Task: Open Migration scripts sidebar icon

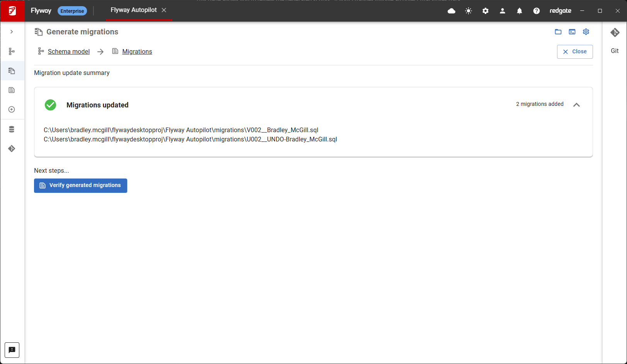Action: tap(12, 90)
